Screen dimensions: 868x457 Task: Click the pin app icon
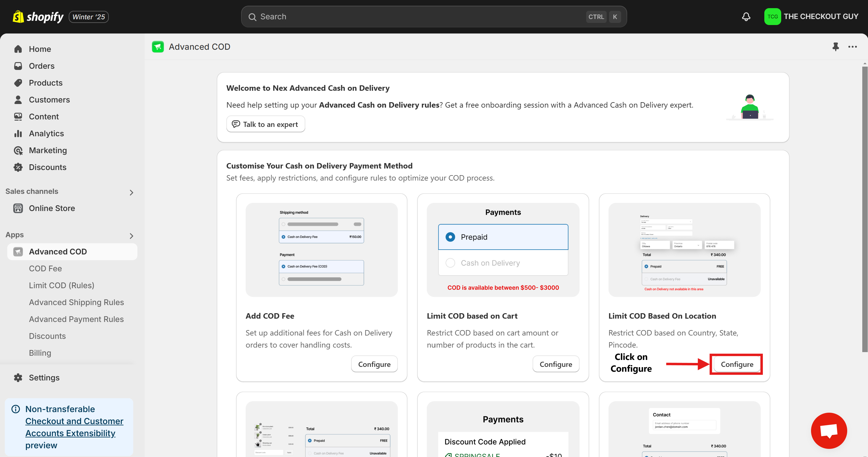tap(835, 46)
